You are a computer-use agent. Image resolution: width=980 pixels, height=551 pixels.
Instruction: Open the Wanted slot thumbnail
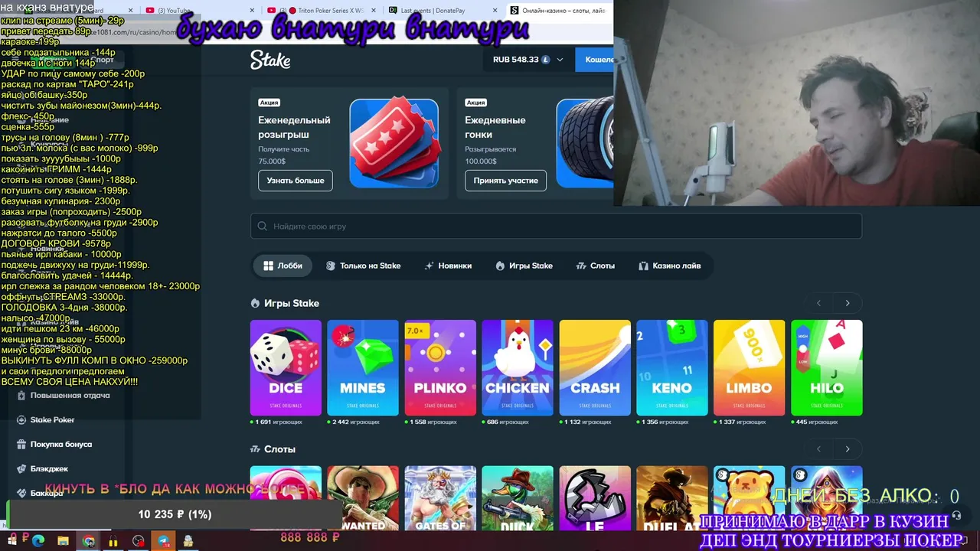coord(363,498)
